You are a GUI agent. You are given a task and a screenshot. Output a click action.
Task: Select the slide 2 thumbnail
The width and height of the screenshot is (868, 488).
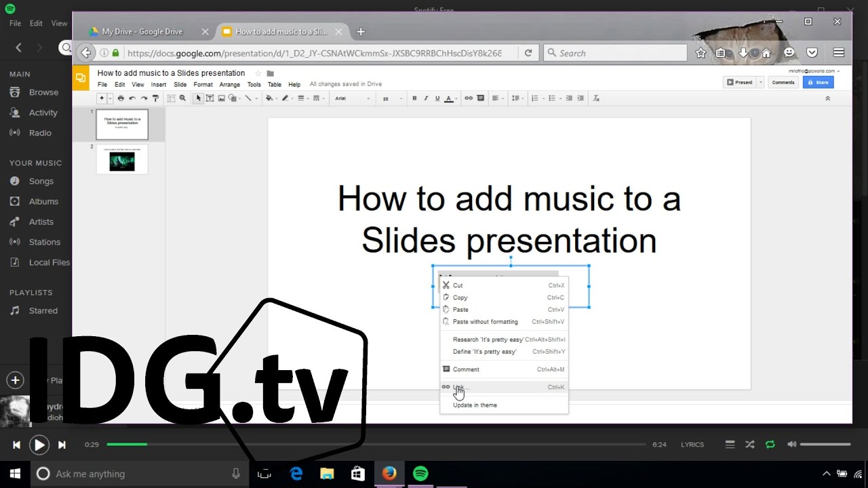click(122, 159)
